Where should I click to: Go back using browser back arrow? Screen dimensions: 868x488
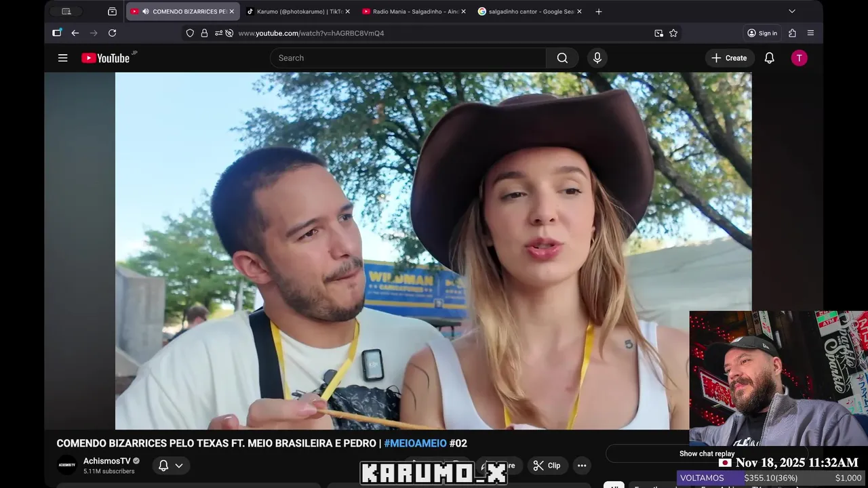click(75, 33)
